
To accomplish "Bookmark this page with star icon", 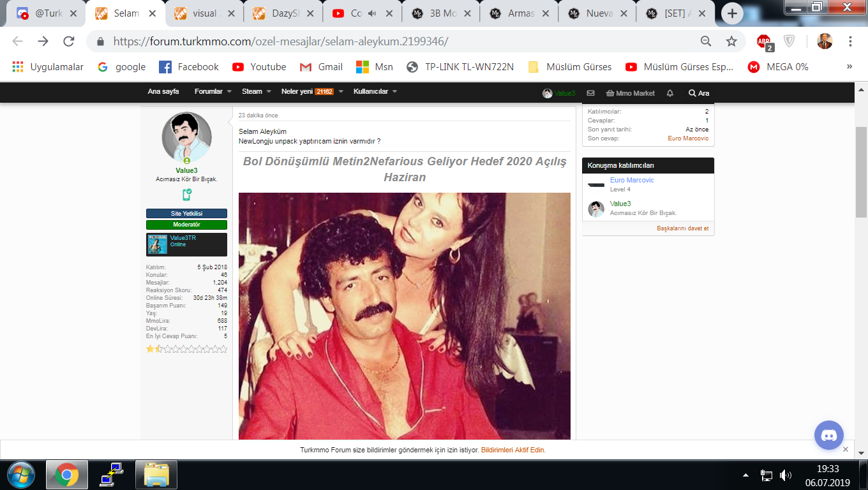I will click(x=731, y=41).
